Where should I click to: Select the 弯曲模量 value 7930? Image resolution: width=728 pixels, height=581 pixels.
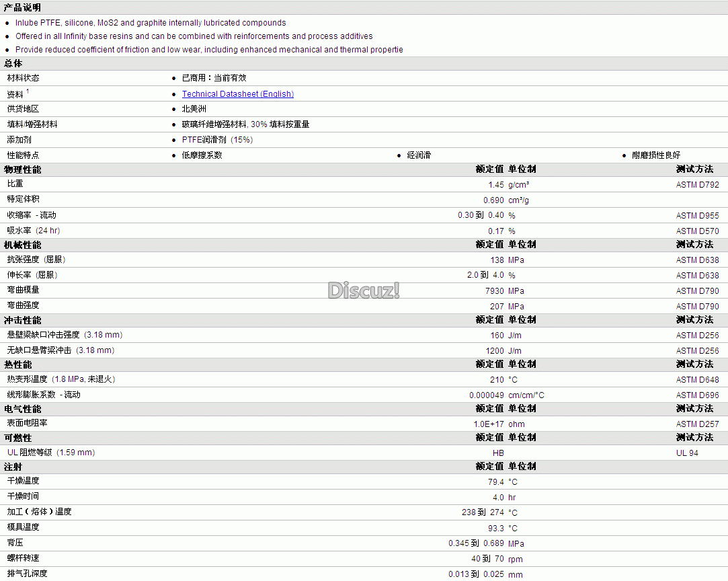[495, 290]
